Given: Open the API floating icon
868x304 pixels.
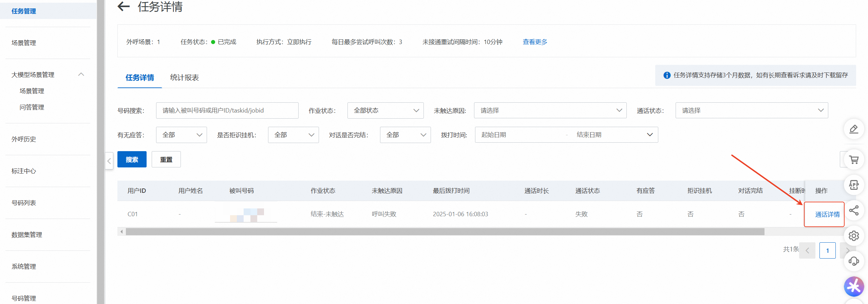Looking at the screenshot, I should [854, 185].
